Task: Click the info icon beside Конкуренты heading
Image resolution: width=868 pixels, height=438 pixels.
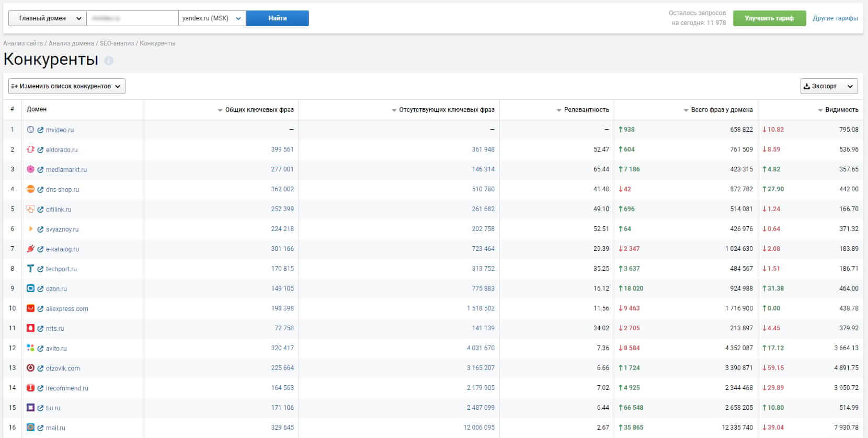Action: [109, 61]
